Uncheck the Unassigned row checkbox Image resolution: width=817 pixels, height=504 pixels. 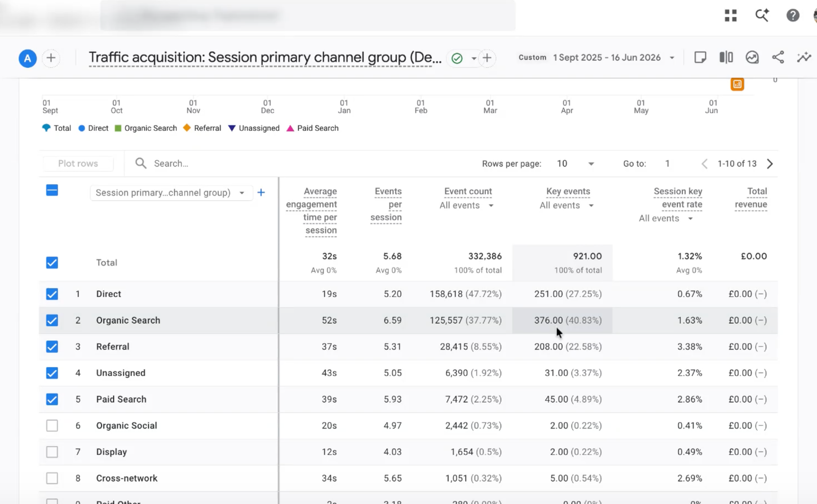(52, 373)
